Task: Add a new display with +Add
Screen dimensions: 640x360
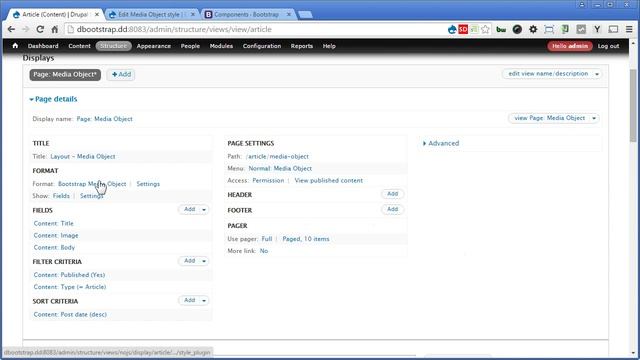Action: pos(121,74)
